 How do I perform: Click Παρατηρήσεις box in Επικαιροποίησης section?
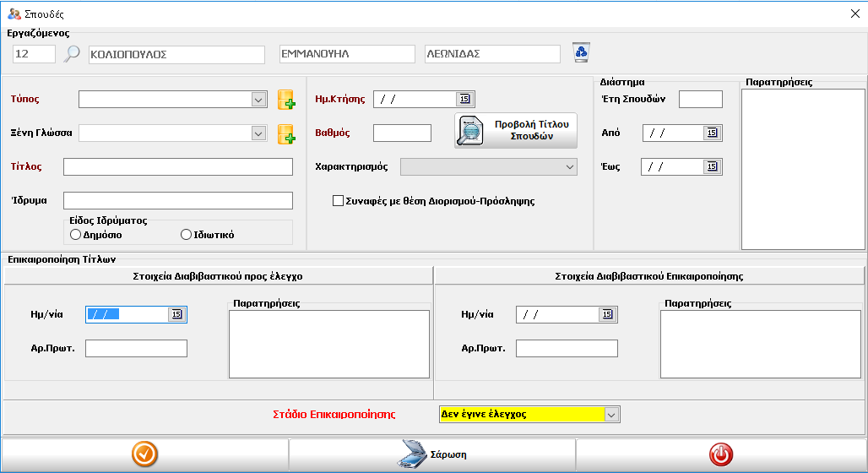click(761, 344)
